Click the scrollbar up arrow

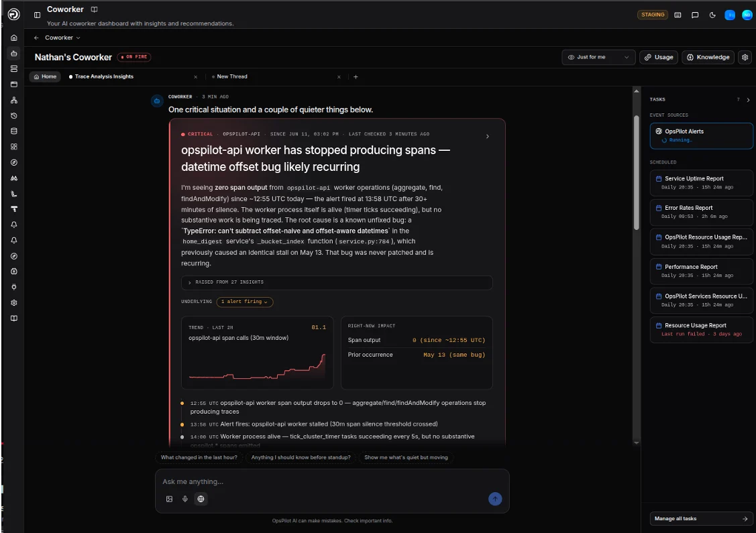point(636,91)
